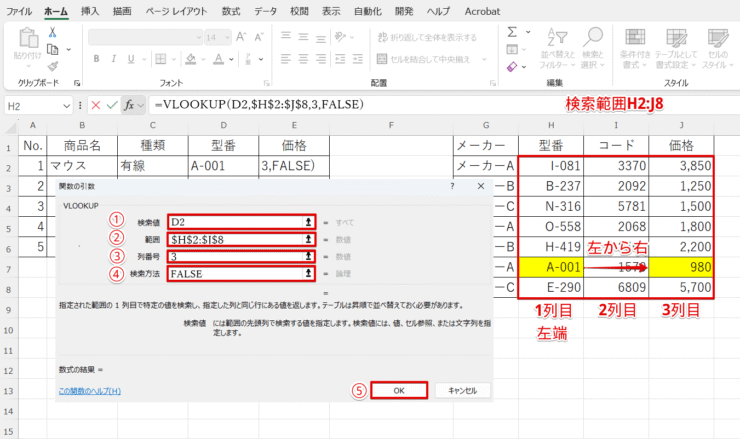Click the Clear eraser icon

(512, 67)
